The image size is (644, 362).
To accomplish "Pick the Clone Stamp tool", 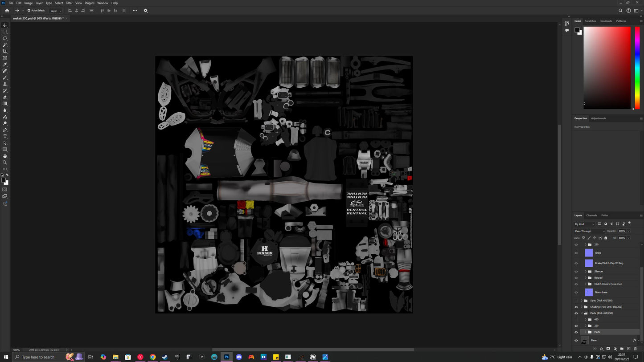I will pyautogui.click(x=5, y=84).
